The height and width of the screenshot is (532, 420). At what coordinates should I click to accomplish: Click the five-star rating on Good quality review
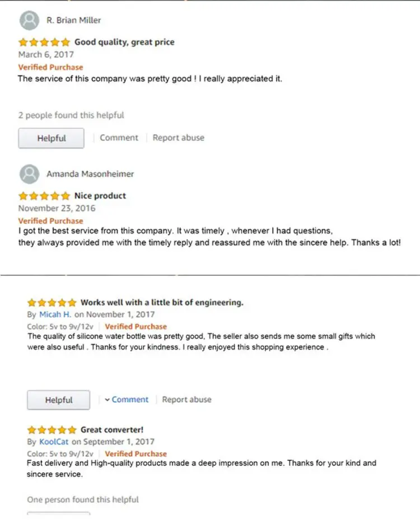pos(44,43)
